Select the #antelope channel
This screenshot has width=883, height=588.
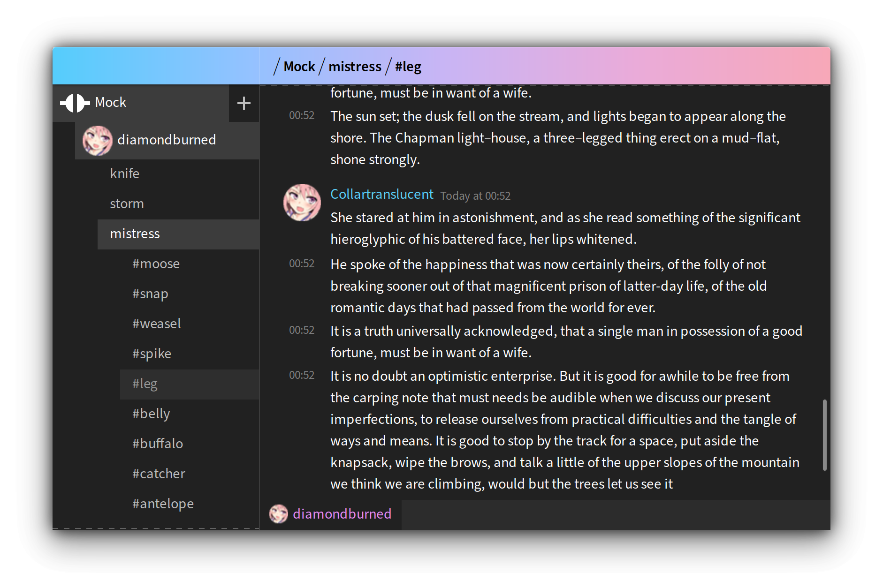pyautogui.click(x=163, y=504)
